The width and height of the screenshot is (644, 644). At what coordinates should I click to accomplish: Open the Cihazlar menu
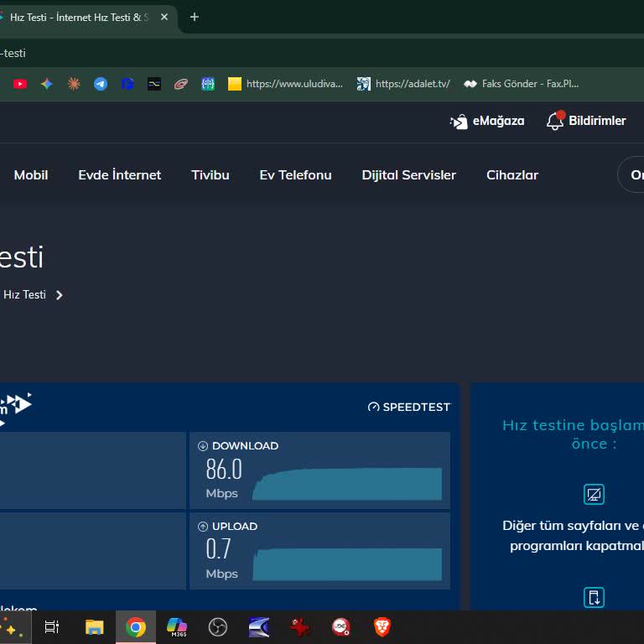pyautogui.click(x=512, y=175)
